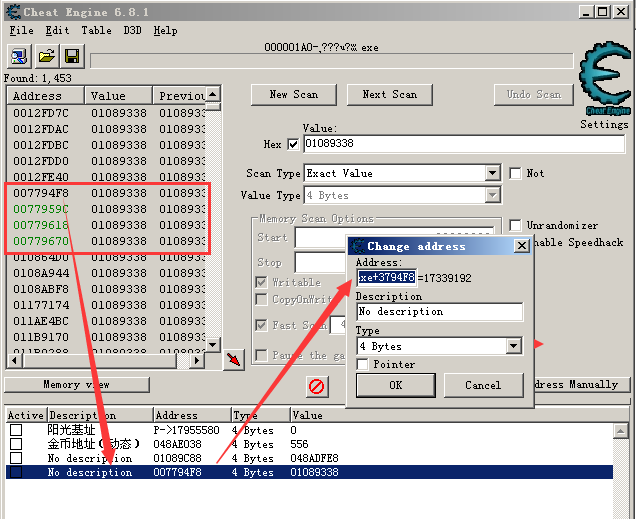Click OK in Change address dialog
The image size is (636, 519).
click(396, 385)
